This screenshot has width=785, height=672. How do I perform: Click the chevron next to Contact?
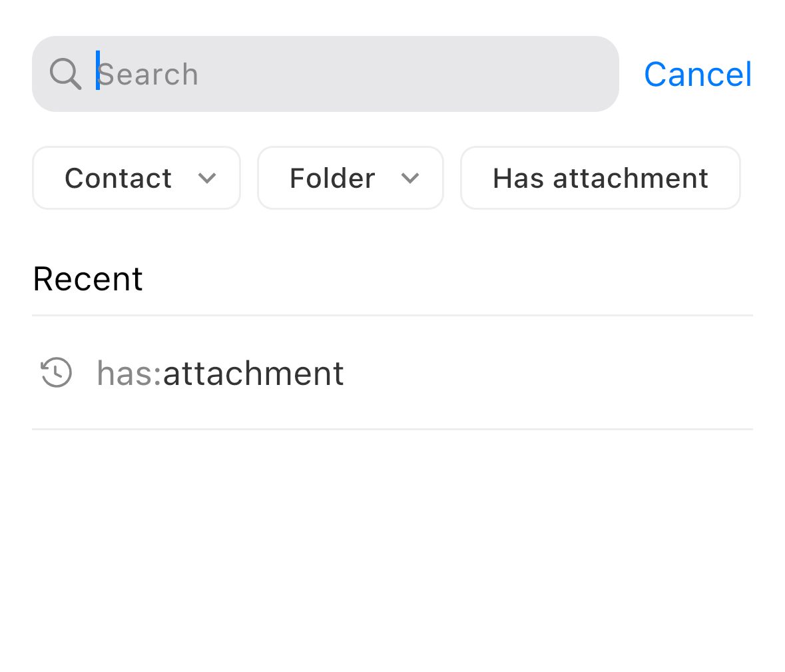pos(207,178)
